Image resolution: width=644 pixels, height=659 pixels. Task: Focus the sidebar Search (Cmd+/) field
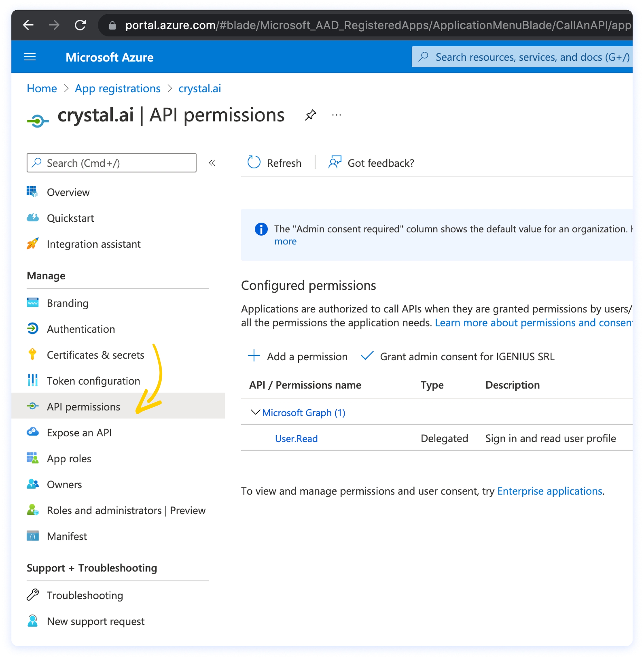[x=112, y=163]
